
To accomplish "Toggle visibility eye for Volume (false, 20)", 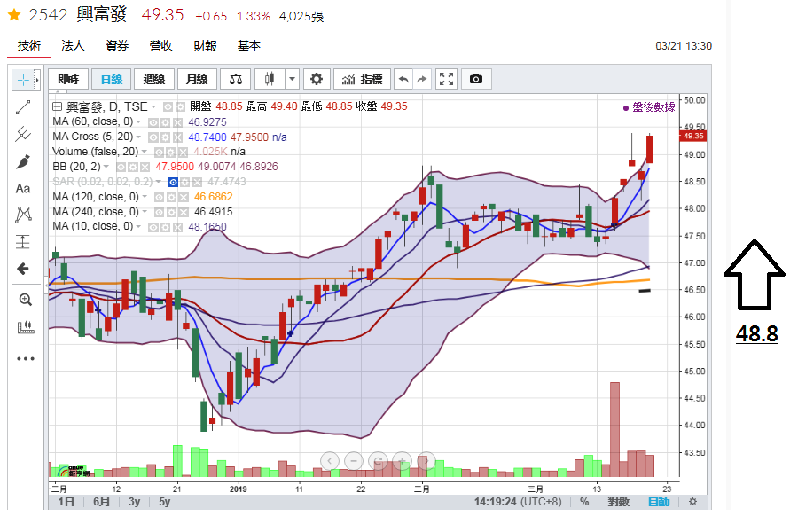I will [159, 152].
